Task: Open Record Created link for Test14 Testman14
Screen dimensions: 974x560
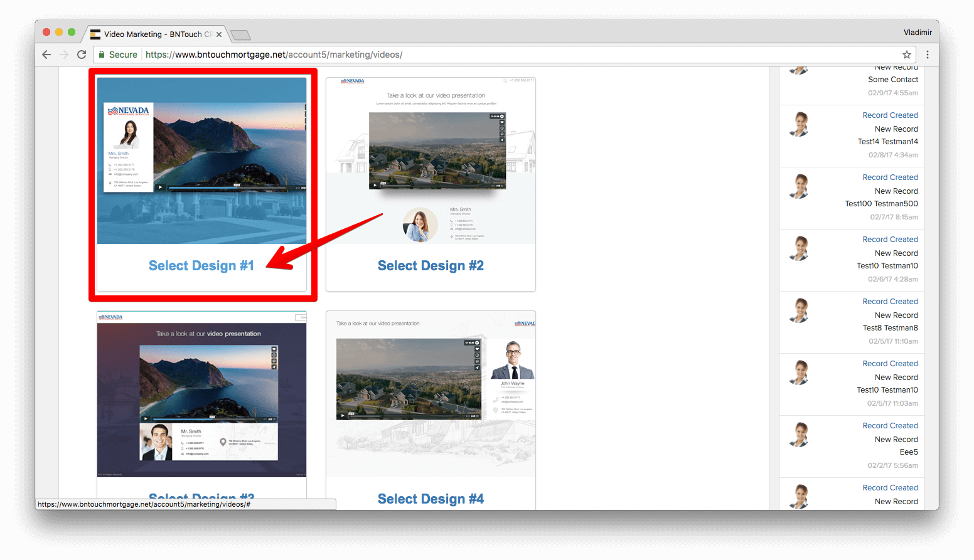Action: pyautogui.click(x=890, y=115)
